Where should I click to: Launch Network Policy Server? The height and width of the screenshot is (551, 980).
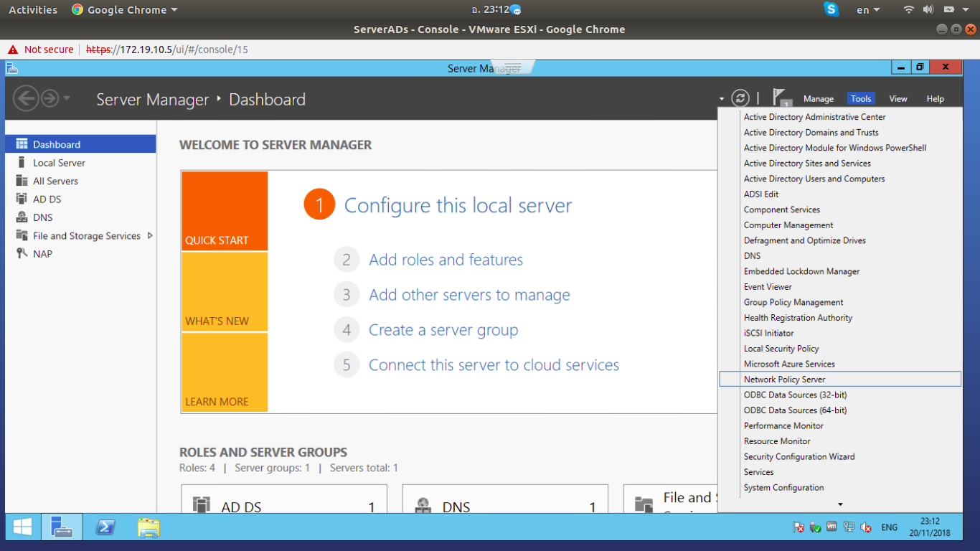coord(840,379)
